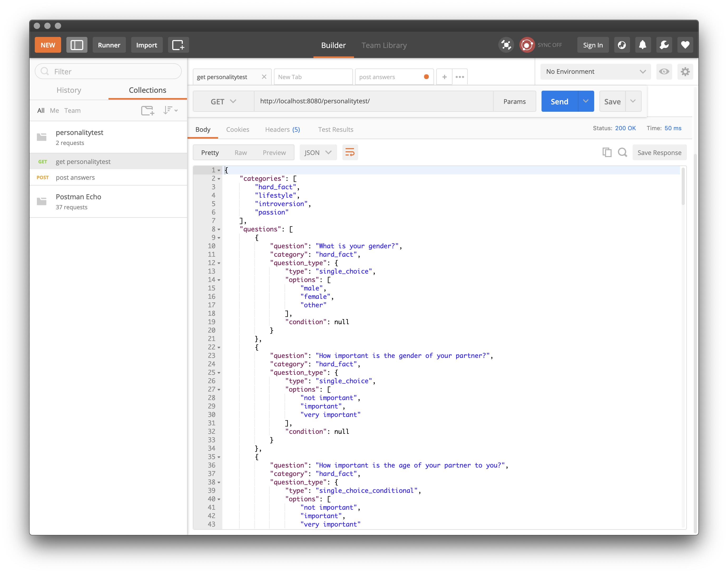
Task: Toggle the sidebar layout icon
Action: (77, 45)
